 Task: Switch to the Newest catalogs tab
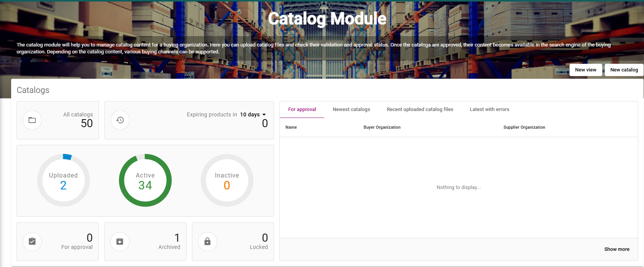tap(351, 109)
